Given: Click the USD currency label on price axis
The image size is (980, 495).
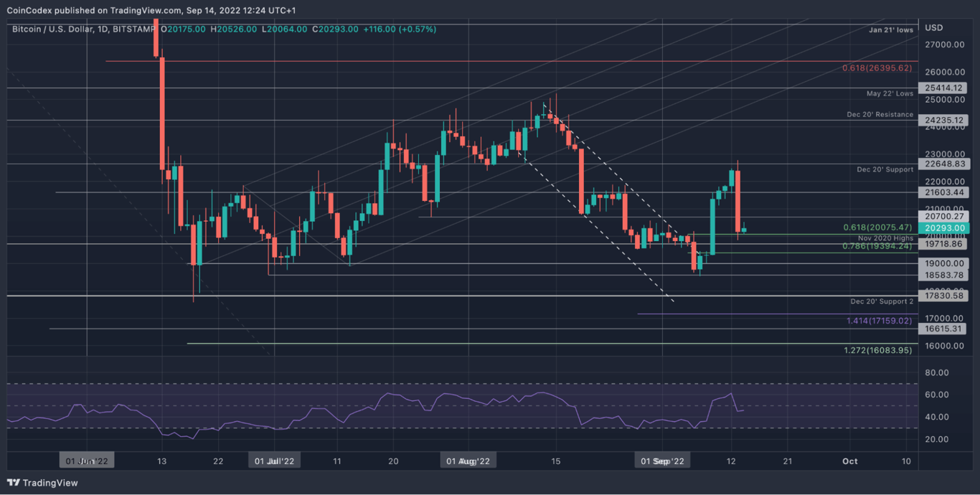Looking at the screenshot, I should [x=934, y=27].
